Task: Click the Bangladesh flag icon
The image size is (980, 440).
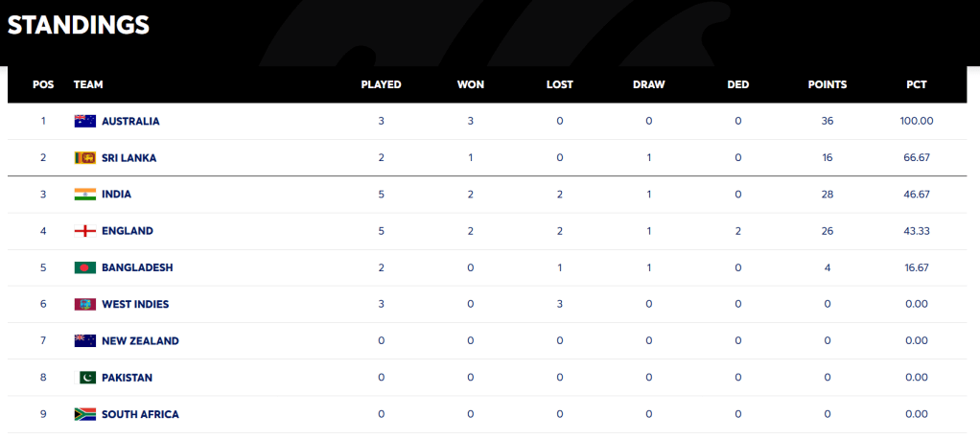Action: point(85,267)
